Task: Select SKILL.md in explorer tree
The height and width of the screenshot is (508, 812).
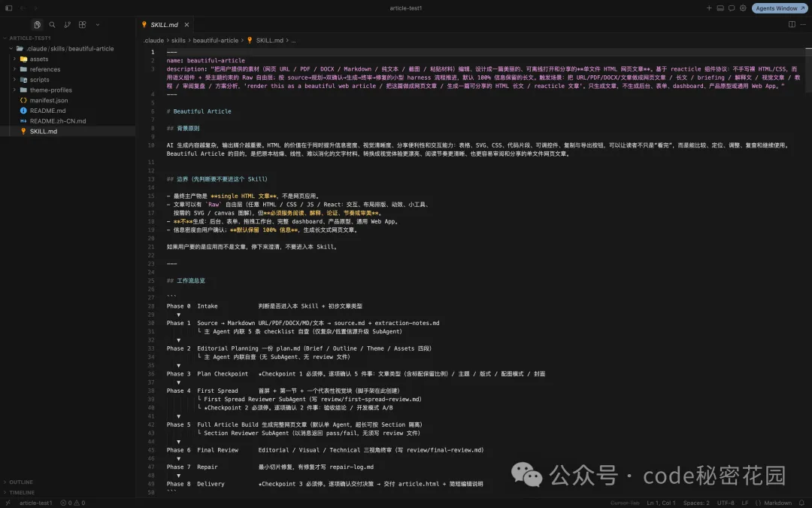Action: coord(43,132)
